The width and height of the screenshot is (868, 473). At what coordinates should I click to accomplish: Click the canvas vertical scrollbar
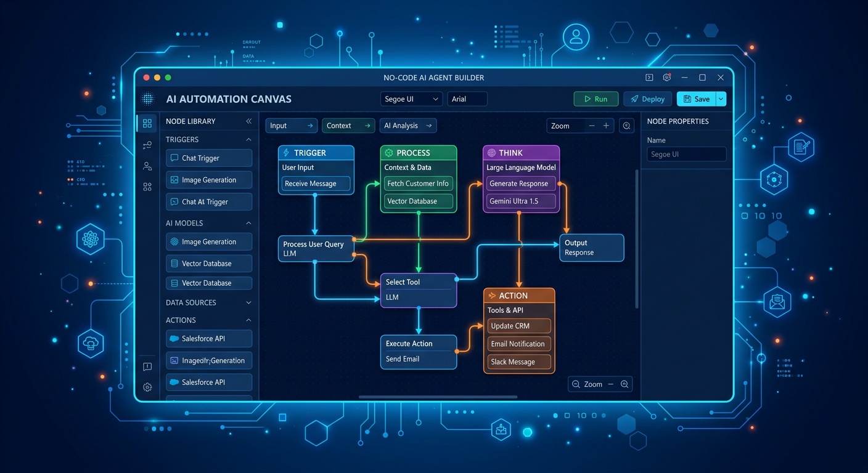[x=636, y=239]
